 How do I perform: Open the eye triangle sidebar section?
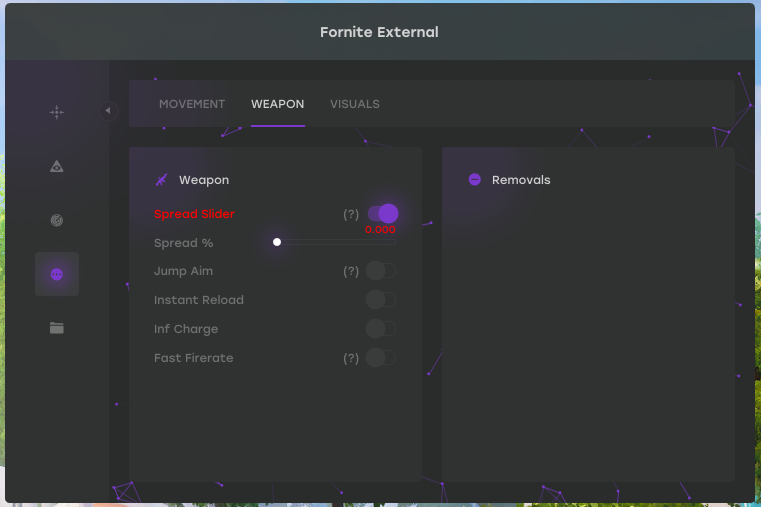click(x=57, y=166)
